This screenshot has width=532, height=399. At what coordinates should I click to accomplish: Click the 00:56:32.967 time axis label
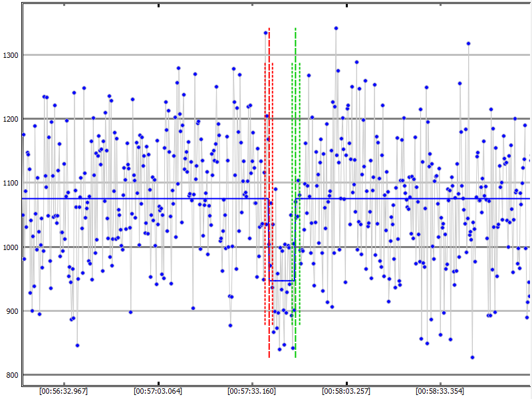coord(63,391)
